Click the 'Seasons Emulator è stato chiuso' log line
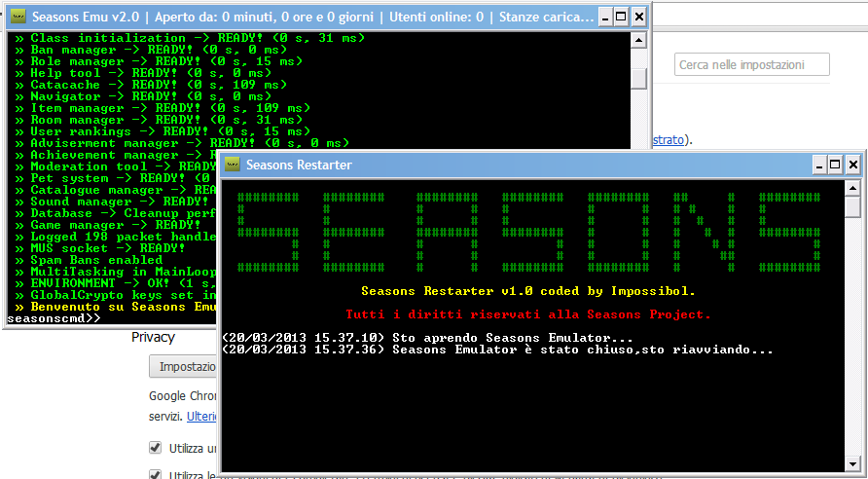Viewport: 868px width, 479px height. click(x=497, y=350)
